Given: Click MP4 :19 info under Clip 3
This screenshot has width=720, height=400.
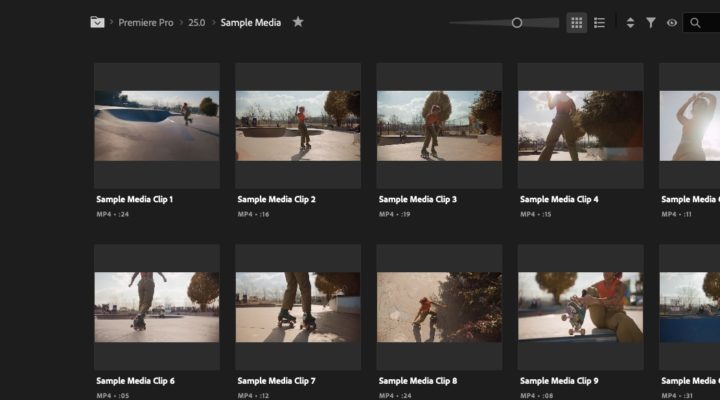Looking at the screenshot, I should (394, 214).
